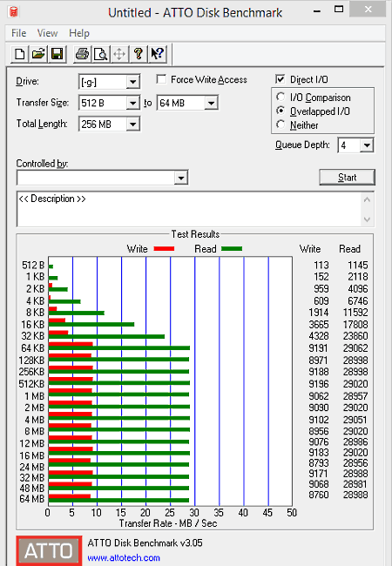Viewport: 392px width, 566px height.
Task: Click the read value 1145
Action: coord(358,266)
